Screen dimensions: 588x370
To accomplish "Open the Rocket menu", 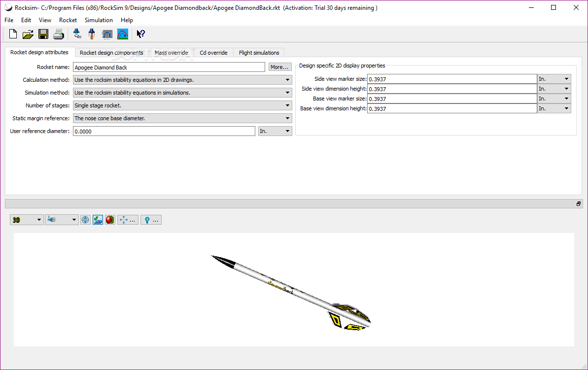I will tap(68, 20).
